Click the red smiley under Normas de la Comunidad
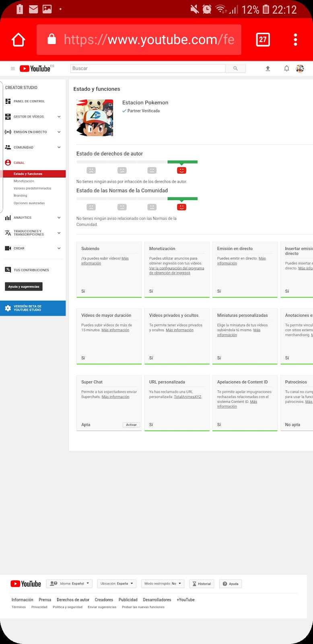Screen dimensions: 313x644 point(181,207)
